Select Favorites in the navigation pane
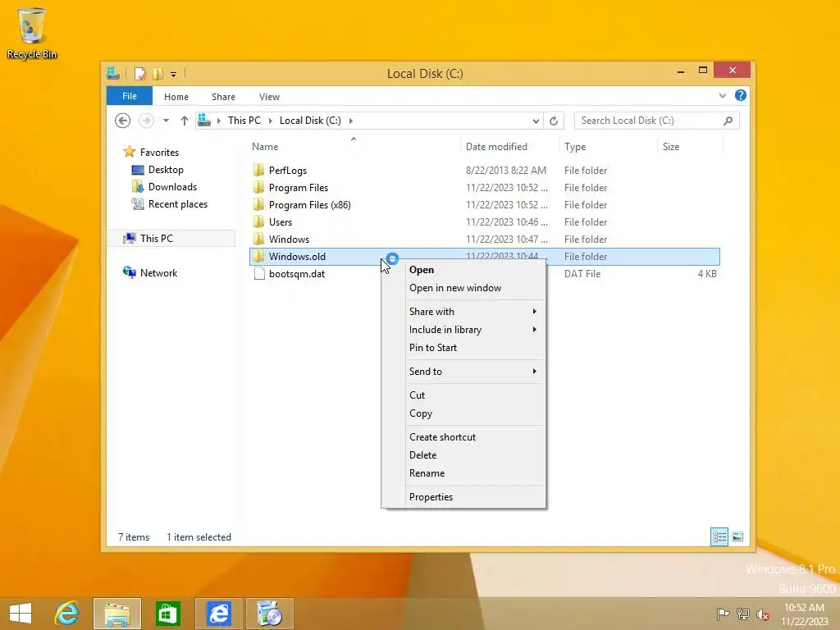Image resolution: width=840 pixels, height=630 pixels. click(159, 152)
